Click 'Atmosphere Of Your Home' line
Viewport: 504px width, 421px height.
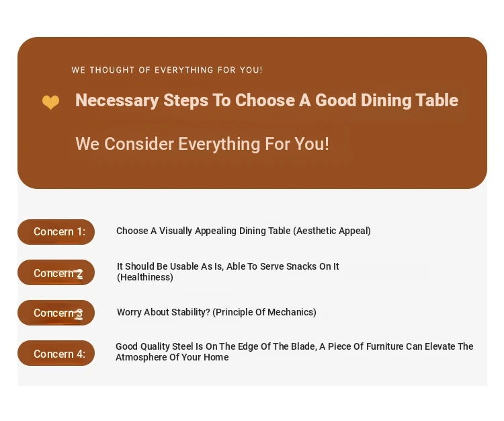pos(172,357)
